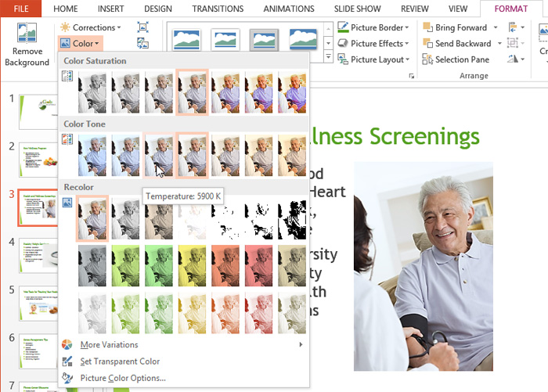Click the More Variations color wheel icon
Image resolution: width=548 pixels, height=392 pixels.
point(67,344)
